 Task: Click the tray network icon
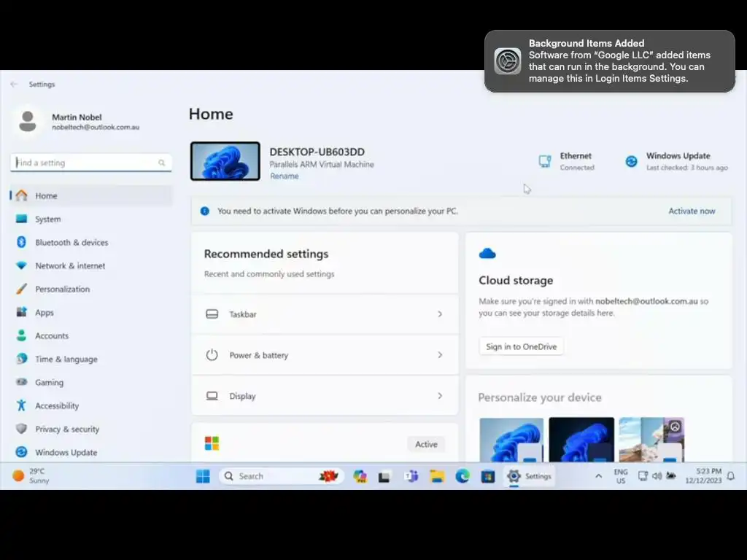click(643, 476)
